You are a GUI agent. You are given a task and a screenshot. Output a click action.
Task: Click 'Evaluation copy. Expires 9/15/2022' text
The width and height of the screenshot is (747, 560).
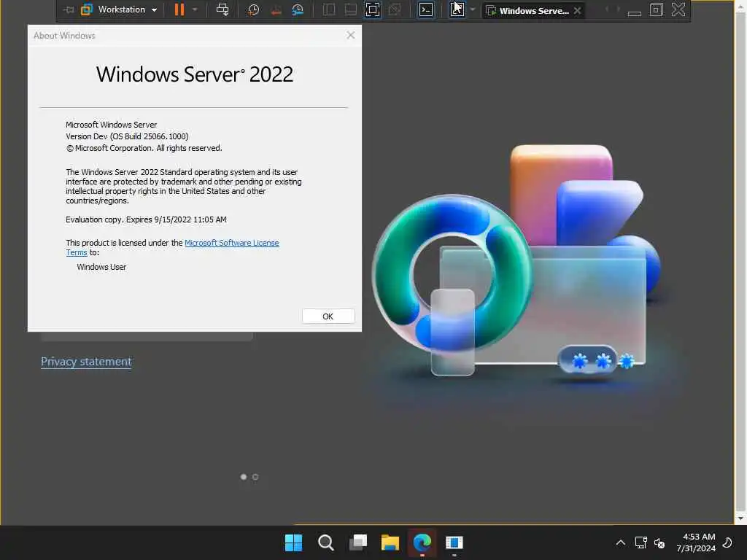point(128,219)
